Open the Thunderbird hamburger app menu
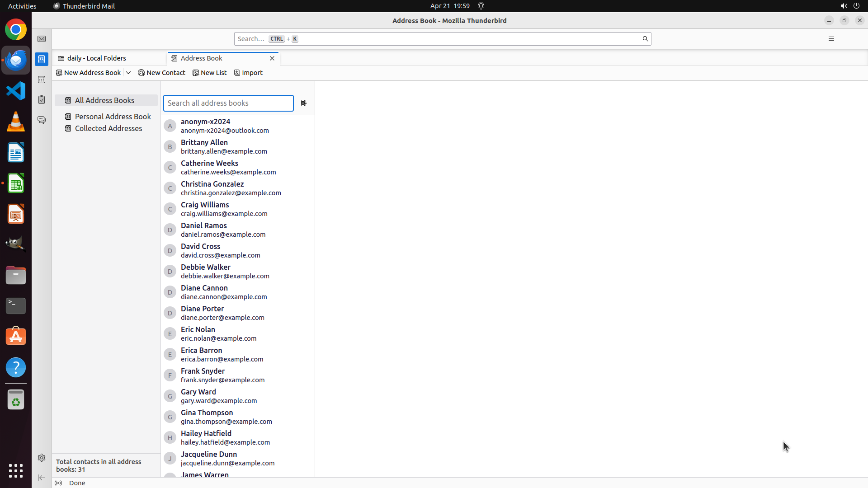Image resolution: width=868 pixels, height=488 pixels. (831, 39)
